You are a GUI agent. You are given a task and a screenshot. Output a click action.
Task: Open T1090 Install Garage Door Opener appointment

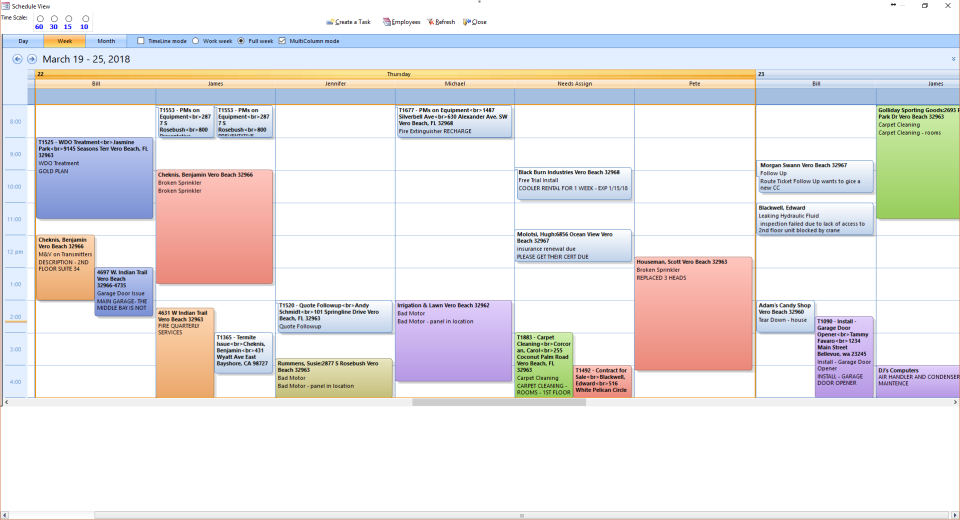pyautogui.click(x=844, y=356)
